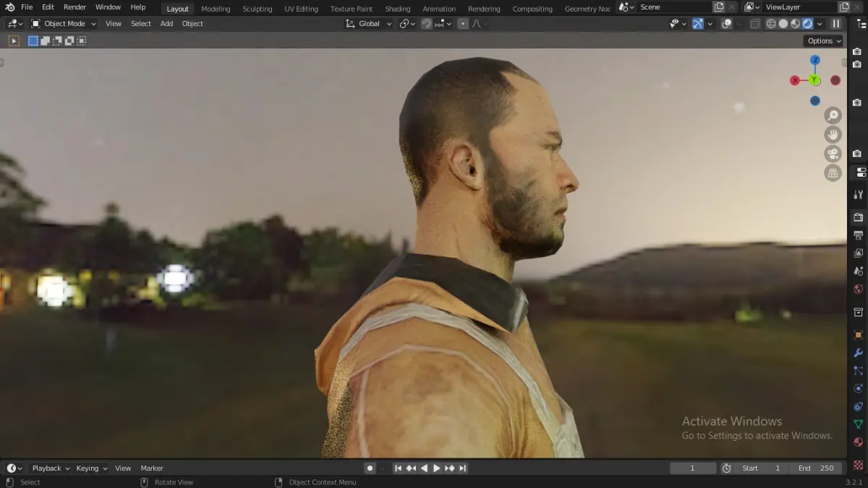Toggle the viewport gizmos button

pos(697,23)
